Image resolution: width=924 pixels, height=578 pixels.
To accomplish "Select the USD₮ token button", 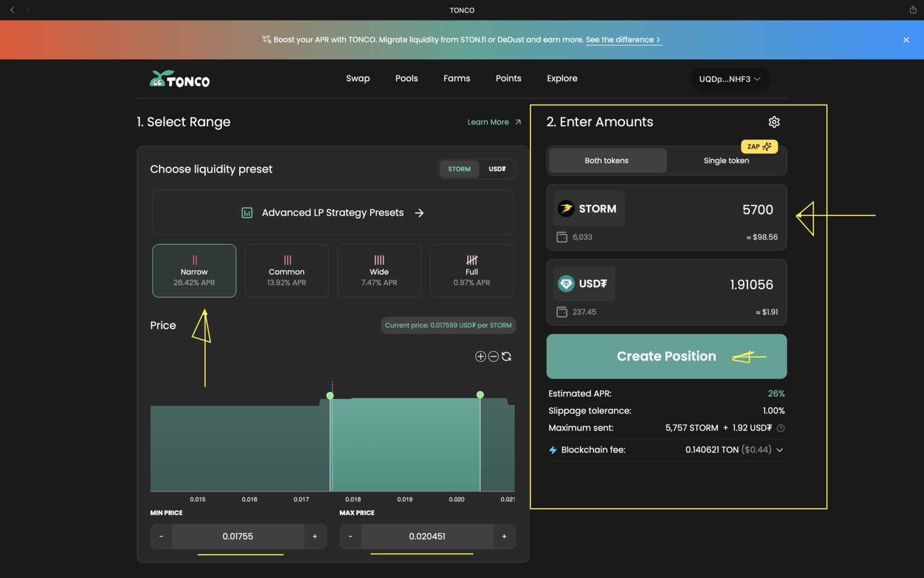I will (x=584, y=283).
